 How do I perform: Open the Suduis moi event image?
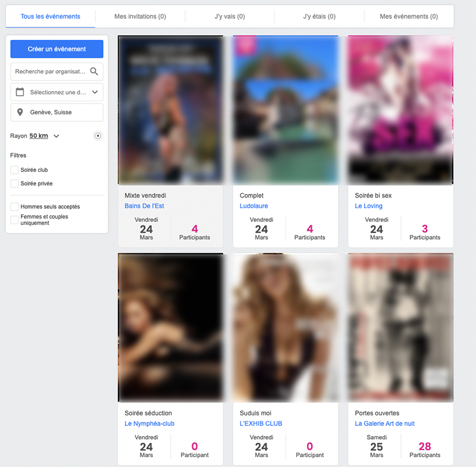pyautogui.click(x=286, y=328)
